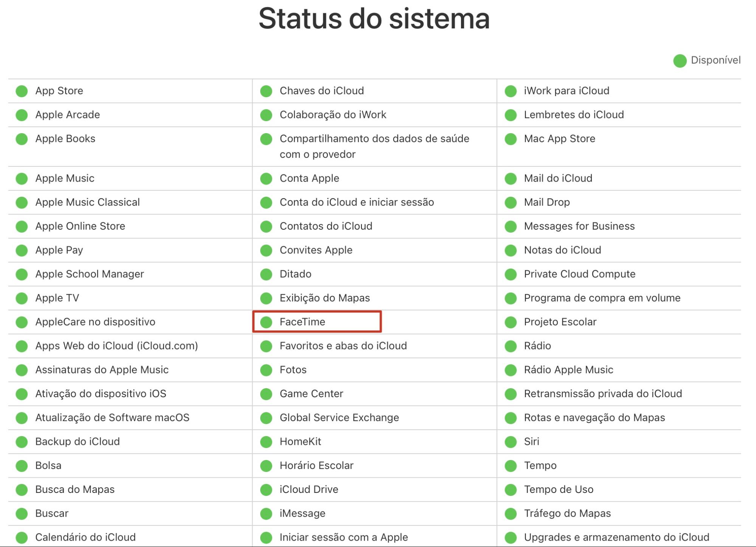Click the green dot beside Apple Pay
This screenshot has height=547, width=756.
coord(22,250)
